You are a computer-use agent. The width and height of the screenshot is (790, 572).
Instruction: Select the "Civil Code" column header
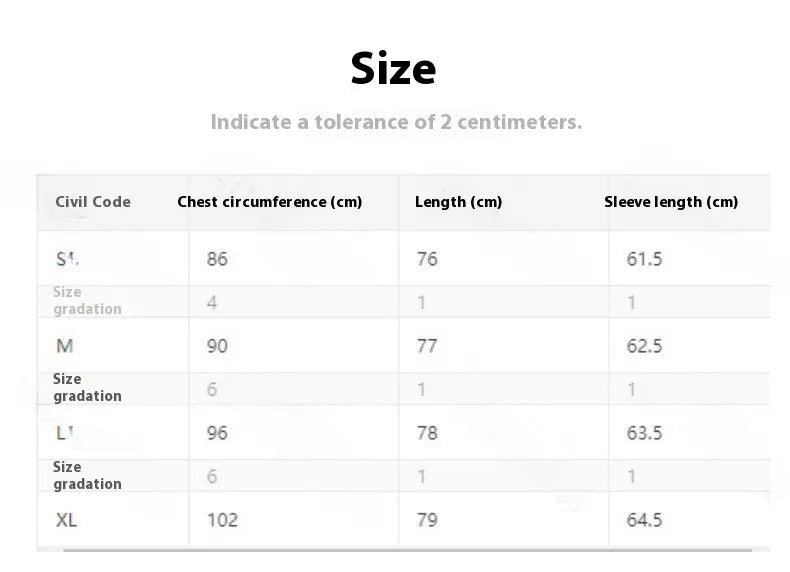click(93, 201)
